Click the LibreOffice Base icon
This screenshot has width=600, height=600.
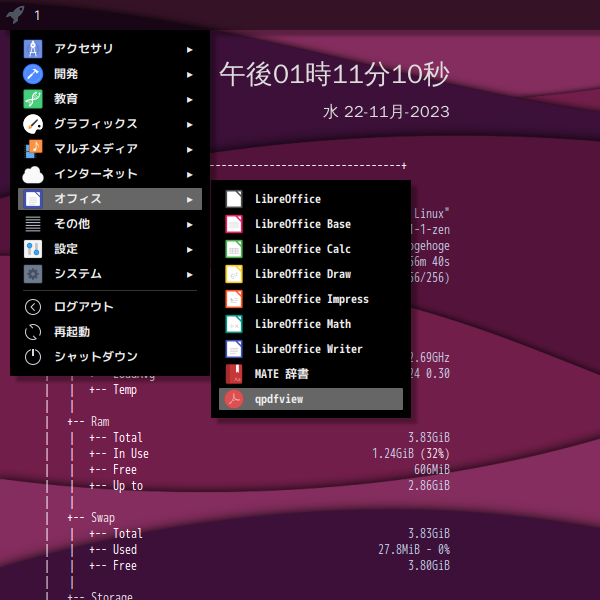point(234,224)
